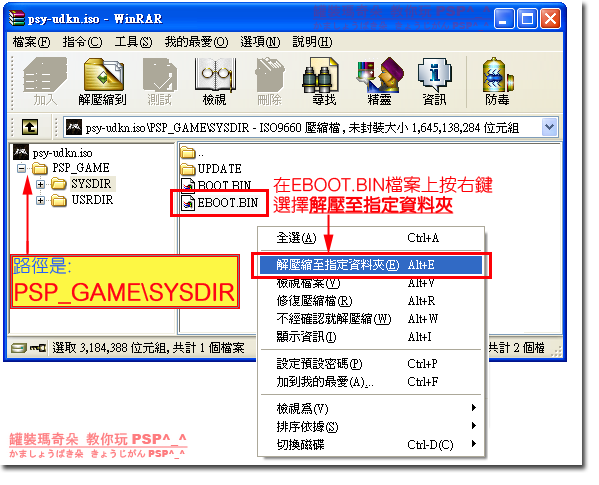599x485 pixels.
Task: Collapse the PSP_GAME tree node
Action: point(21,168)
